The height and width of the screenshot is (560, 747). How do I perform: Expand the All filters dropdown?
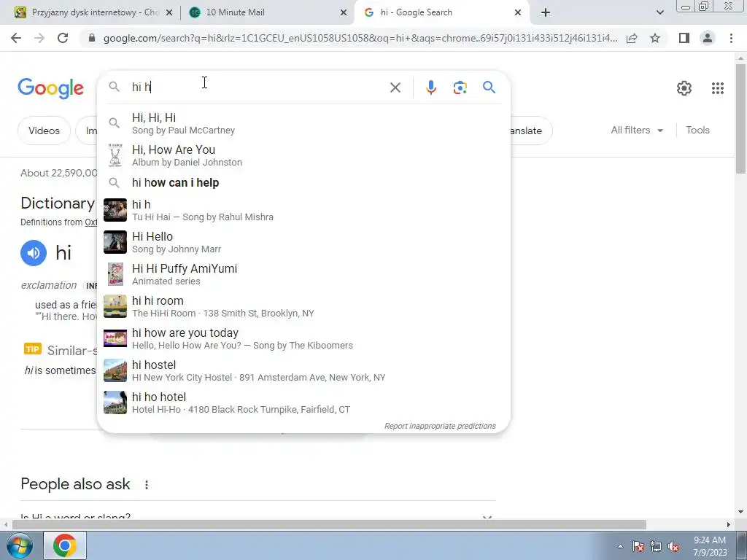point(637,130)
